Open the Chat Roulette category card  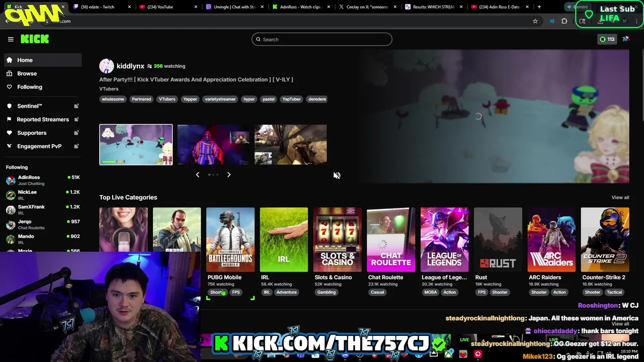(391, 240)
